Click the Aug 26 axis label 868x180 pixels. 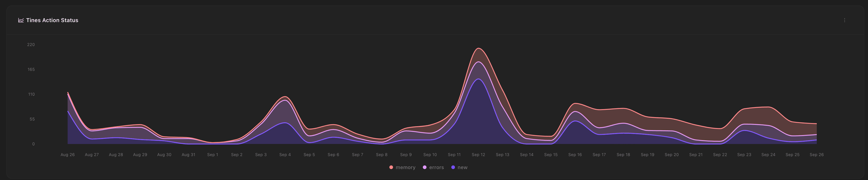pyautogui.click(x=68, y=155)
